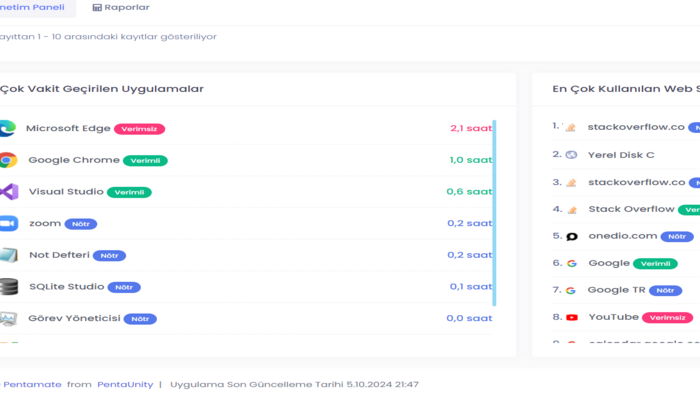Click the Google Chrome app icon
The width and height of the screenshot is (700, 400).
pyautogui.click(x=7, y=160)
